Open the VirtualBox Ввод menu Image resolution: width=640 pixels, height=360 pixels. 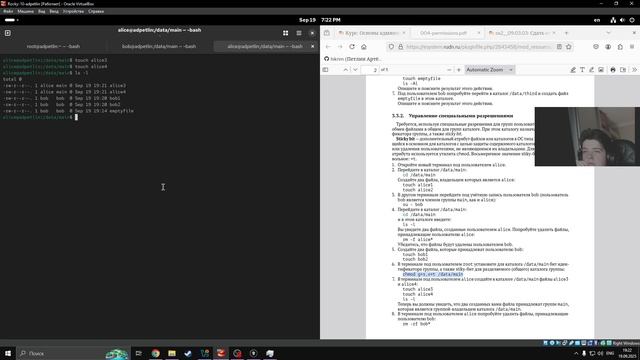(54, 11)
